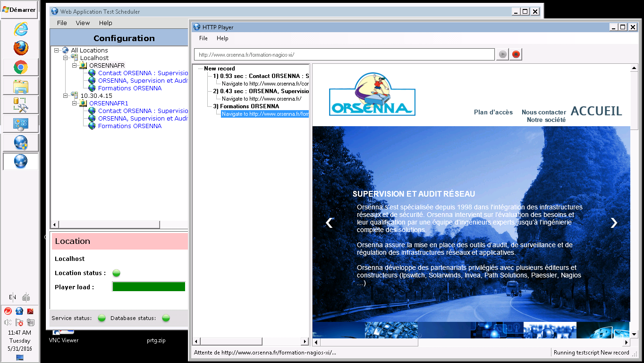This screenshot has width=644, height=363.
Task: Select the ORSENNAFR1 tree label
Action: [109, 103]
